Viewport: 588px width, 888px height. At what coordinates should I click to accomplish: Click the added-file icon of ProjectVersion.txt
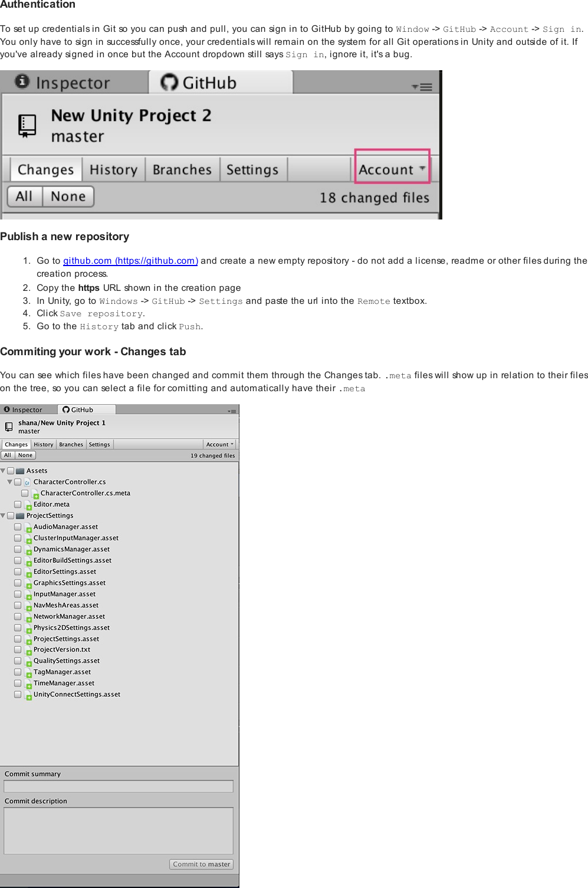pos(28,650)
